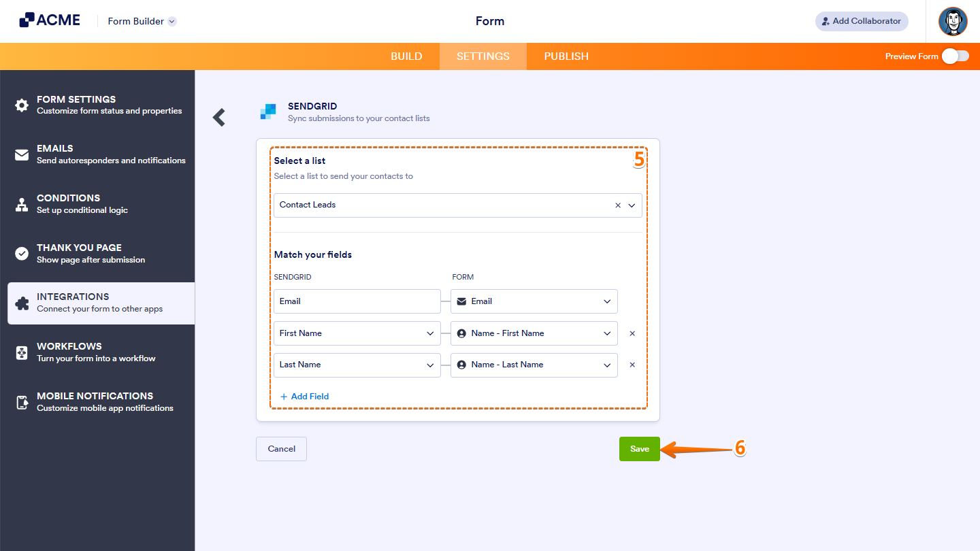Image resolution: width=980 pixels, height=551 pixels.
Task: Open the profile avatar menu
Action: click(953, 21)
